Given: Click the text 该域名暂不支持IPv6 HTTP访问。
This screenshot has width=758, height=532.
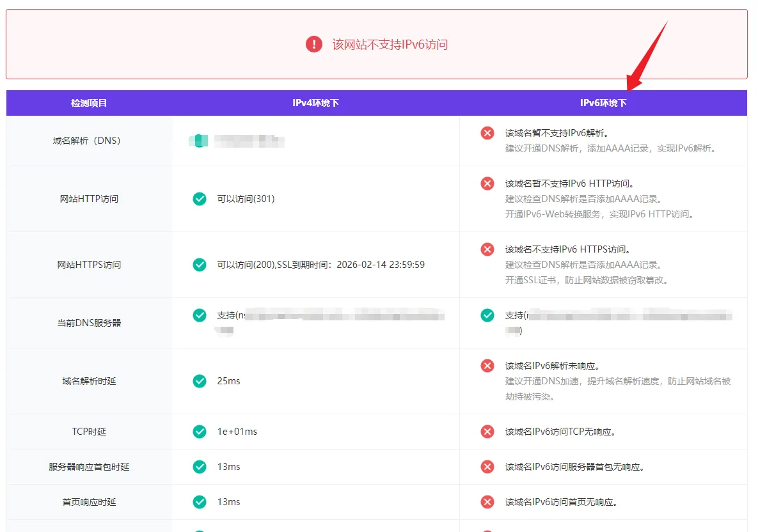Looking at the screenshot, I should (x=569, y=184).
